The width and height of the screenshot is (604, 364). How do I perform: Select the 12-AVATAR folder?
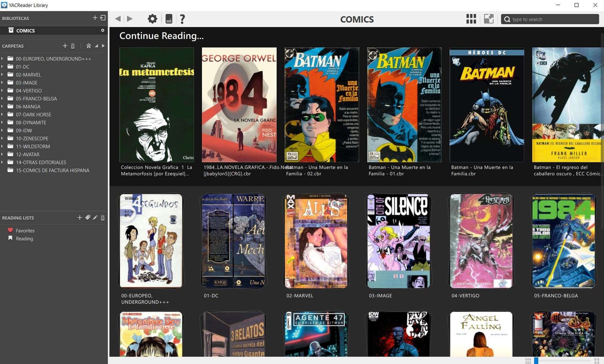[28, 154]
